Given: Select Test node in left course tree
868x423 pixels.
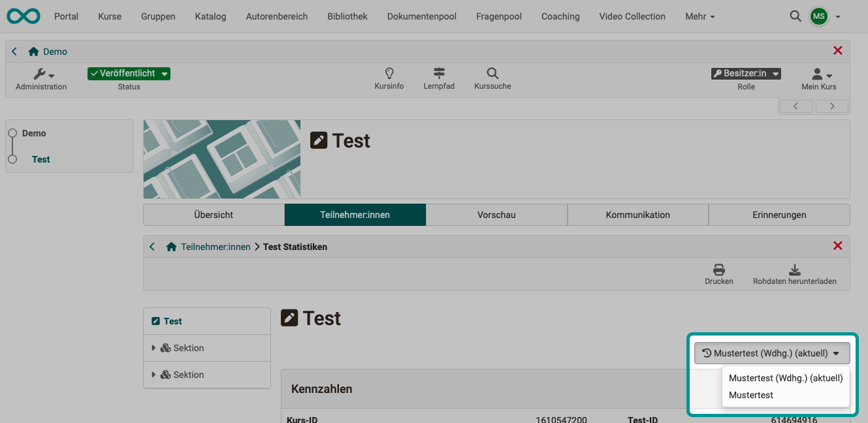Looking at the screenshot, I should 41,159.
